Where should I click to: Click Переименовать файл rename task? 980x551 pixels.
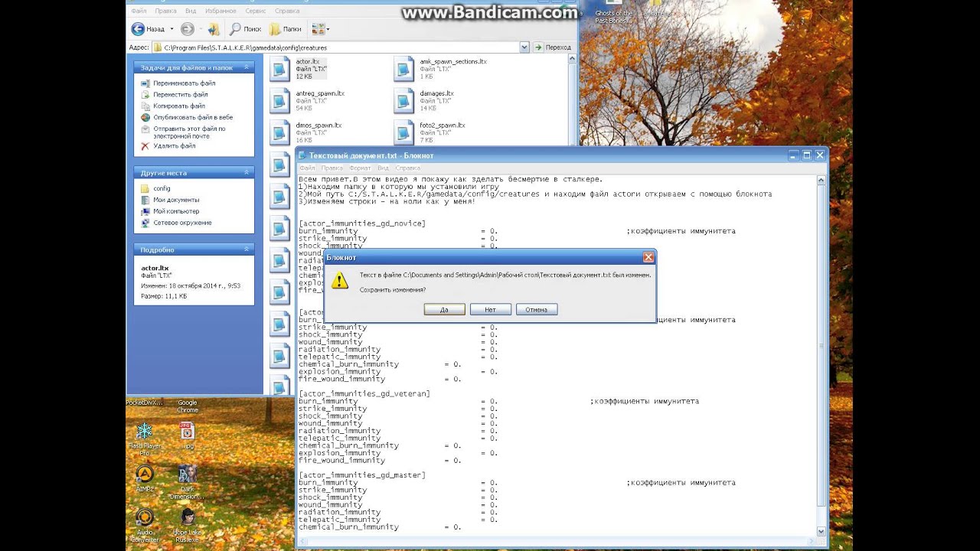[184, 83]
